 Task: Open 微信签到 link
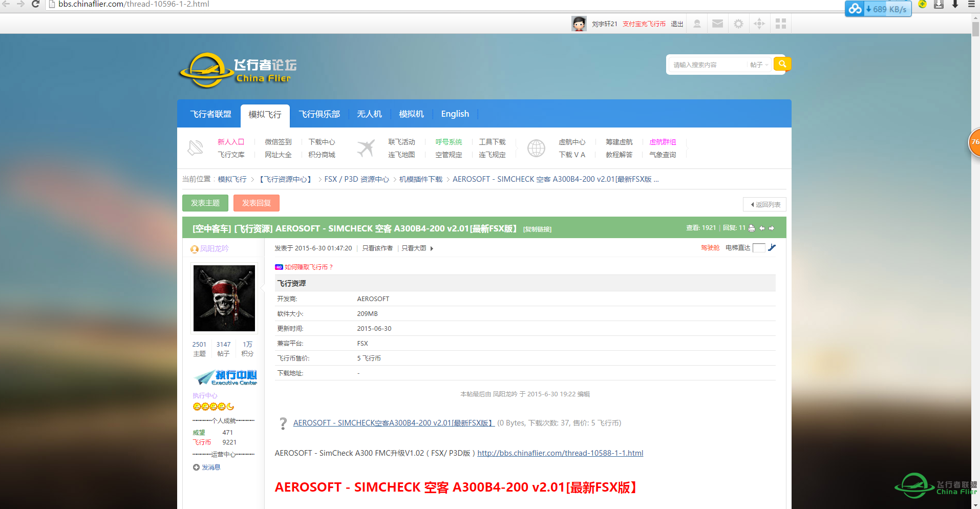[x=278, y=142]
